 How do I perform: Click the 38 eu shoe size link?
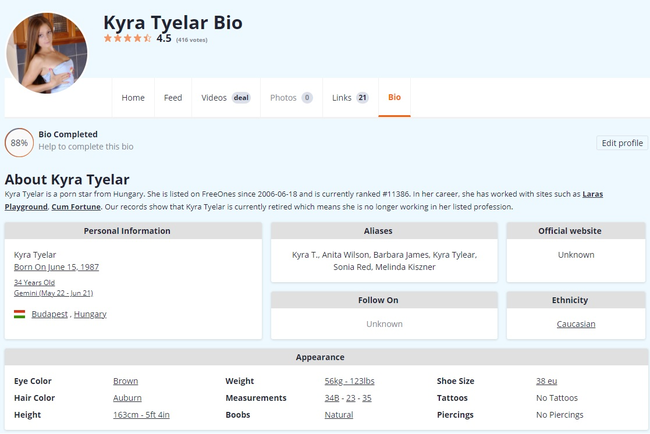[546, 381]
